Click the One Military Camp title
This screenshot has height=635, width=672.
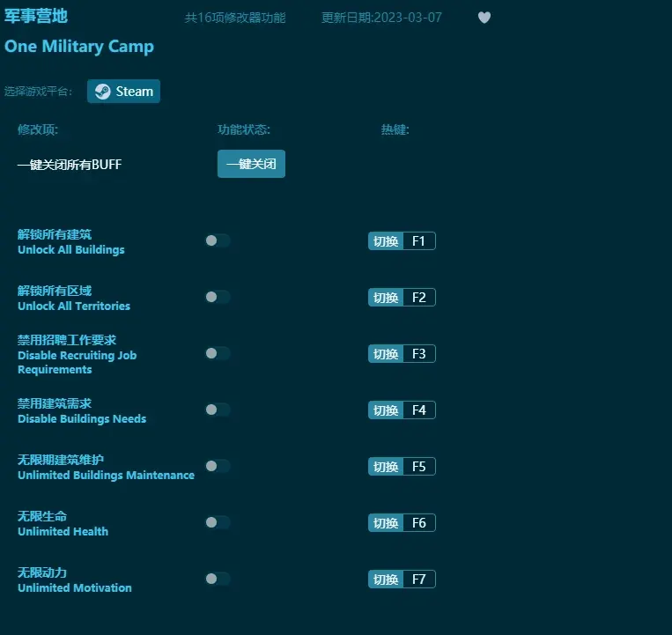(x=79, y=47)
